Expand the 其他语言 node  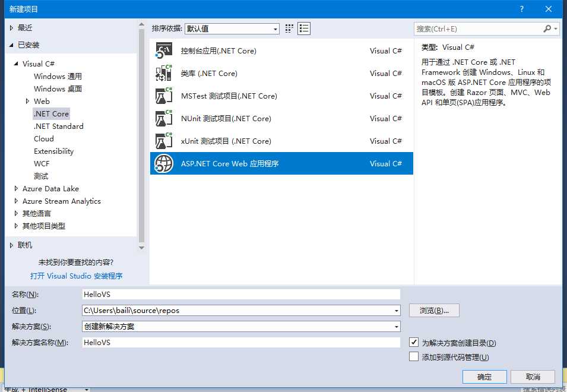[16, 213]
